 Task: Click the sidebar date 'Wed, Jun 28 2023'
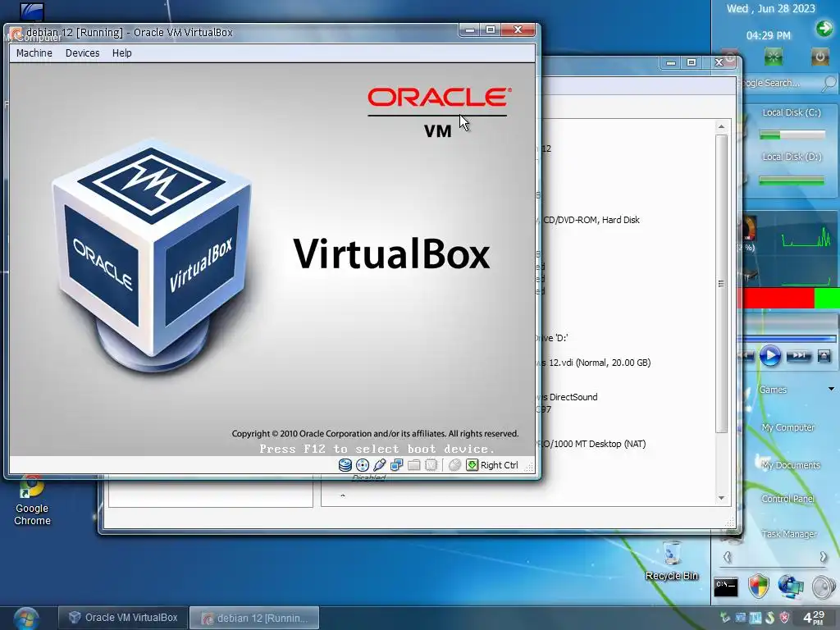coord(770,8)
